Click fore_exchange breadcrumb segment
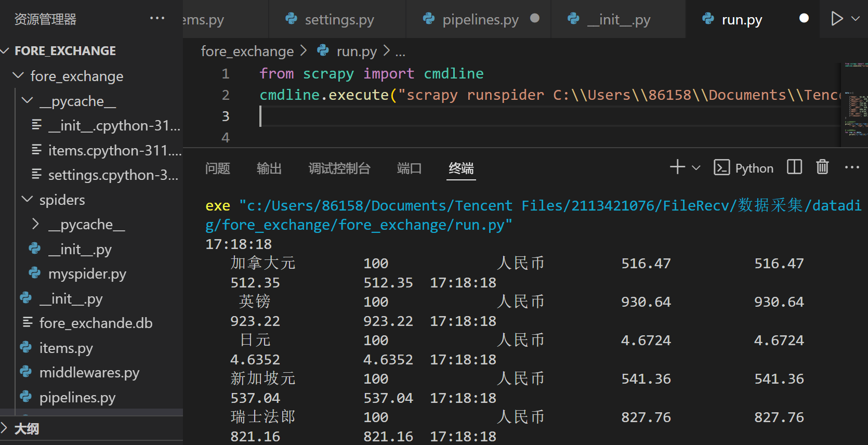868x445 pixels. click(x=247, y=51)
